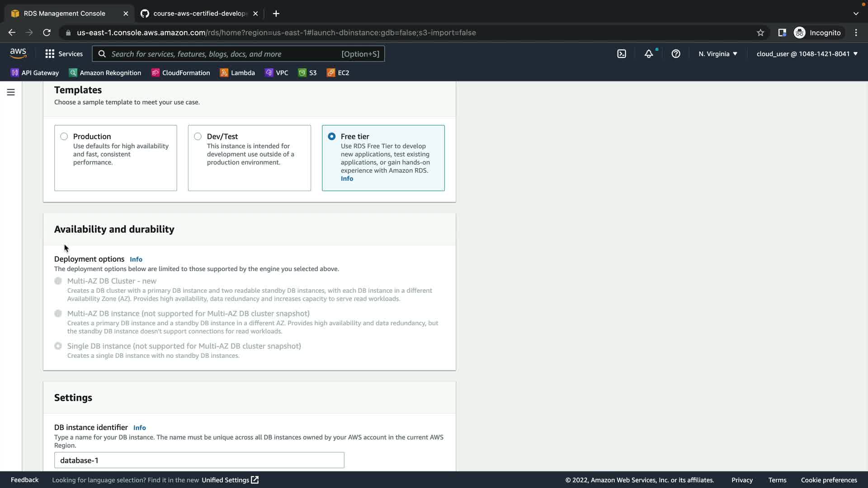Viewport: 868px width, 488px height.
Task: Open the AWS CloudShell icon
Action: point(622,54)
